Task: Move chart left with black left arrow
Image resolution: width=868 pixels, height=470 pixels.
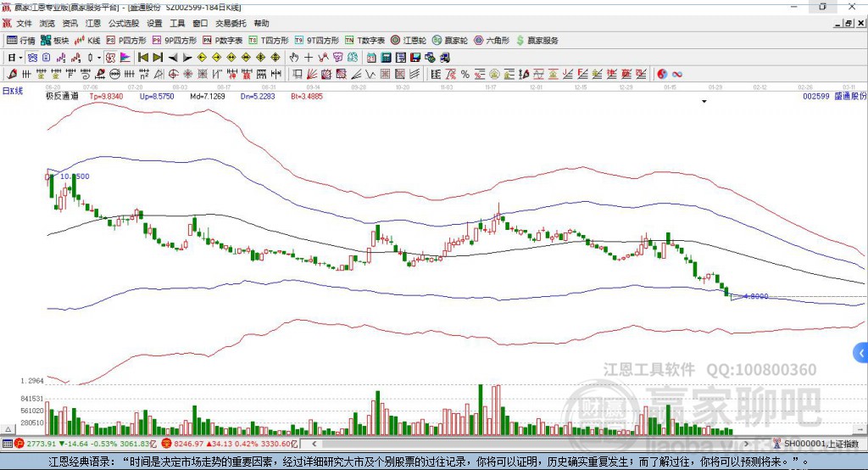Action: click(x=173, y=58)
